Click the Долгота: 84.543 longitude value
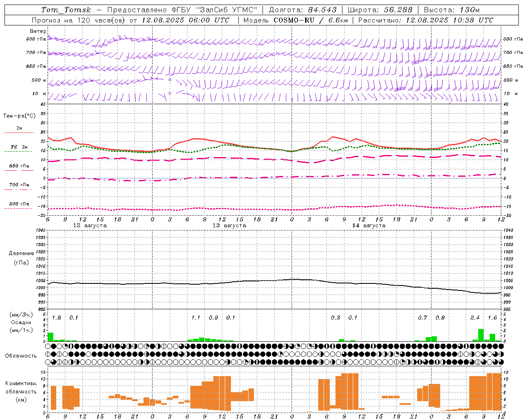 click(303, 10)
